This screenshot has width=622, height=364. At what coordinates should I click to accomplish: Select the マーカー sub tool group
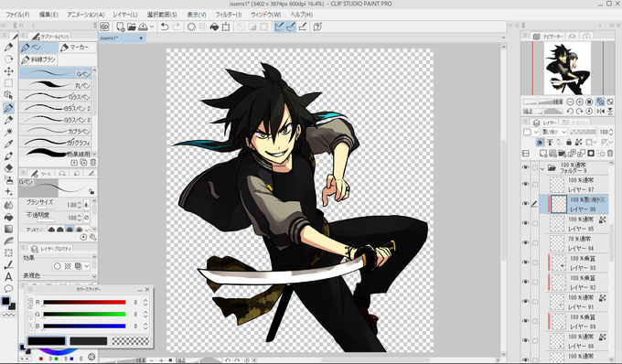tap(78, 48)
